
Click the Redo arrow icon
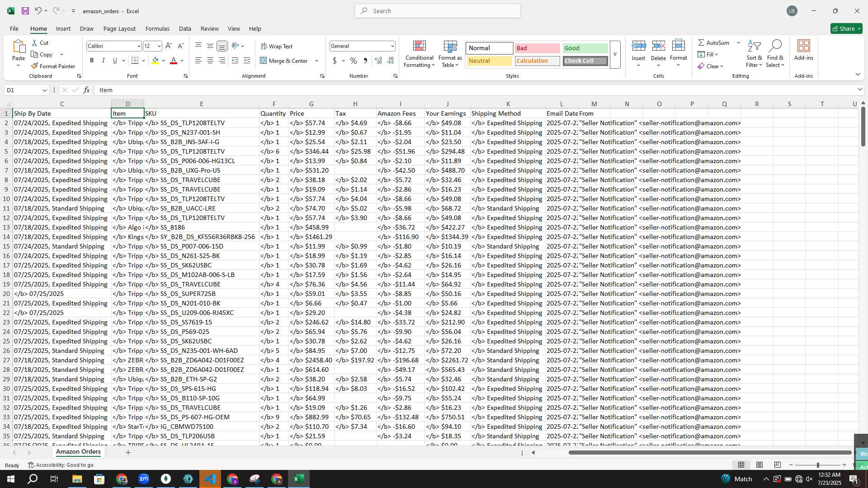click(56, 11)
